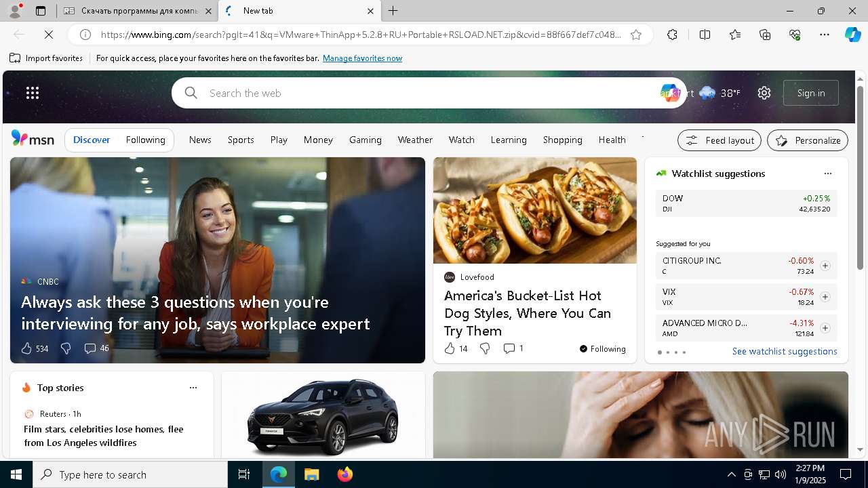868x488 pixels.
Task: Open the DOW index row
Action: click(746, 203)
